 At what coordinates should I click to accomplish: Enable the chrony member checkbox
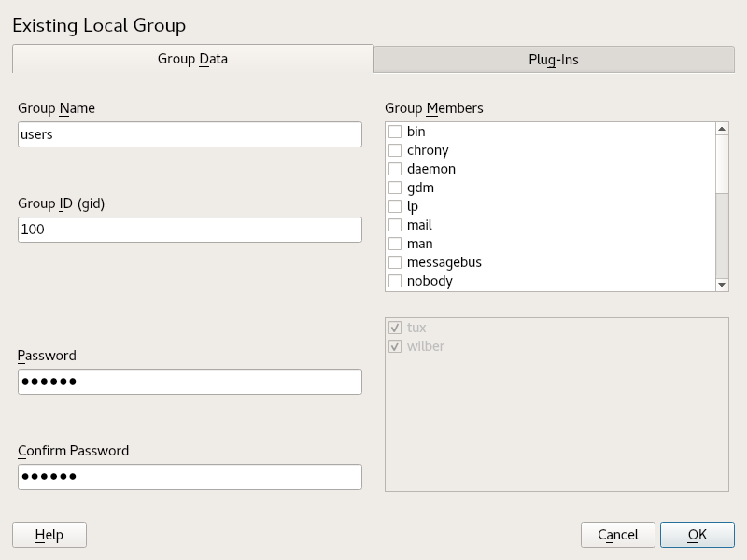[395, 150]
